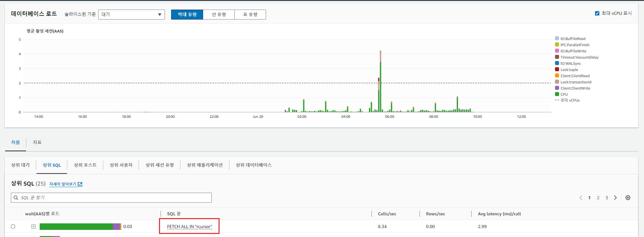Toggle the 최대 vCPU 표시 checkbox
Screen dimensions: 644x237
pos(597,13)
